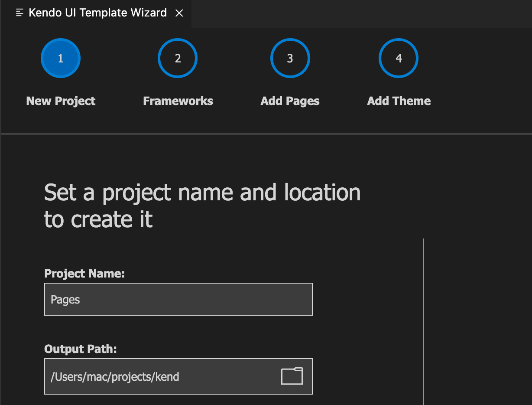Click the New Project step label
The image size is (532, 405).
click(x=61, y=101)
